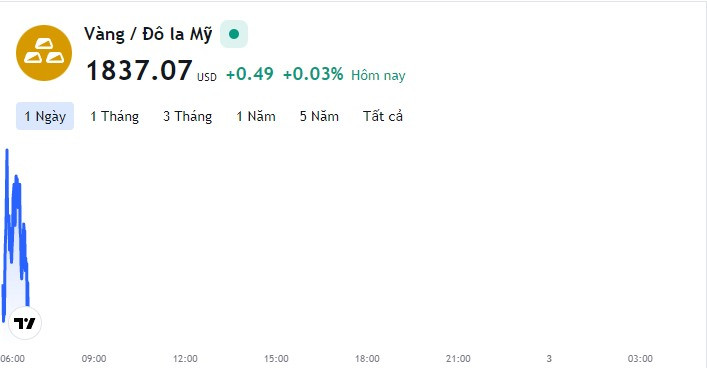707x368 pixels.
Task: Open the TradingView logo badge
Action: tap(25, 323)
